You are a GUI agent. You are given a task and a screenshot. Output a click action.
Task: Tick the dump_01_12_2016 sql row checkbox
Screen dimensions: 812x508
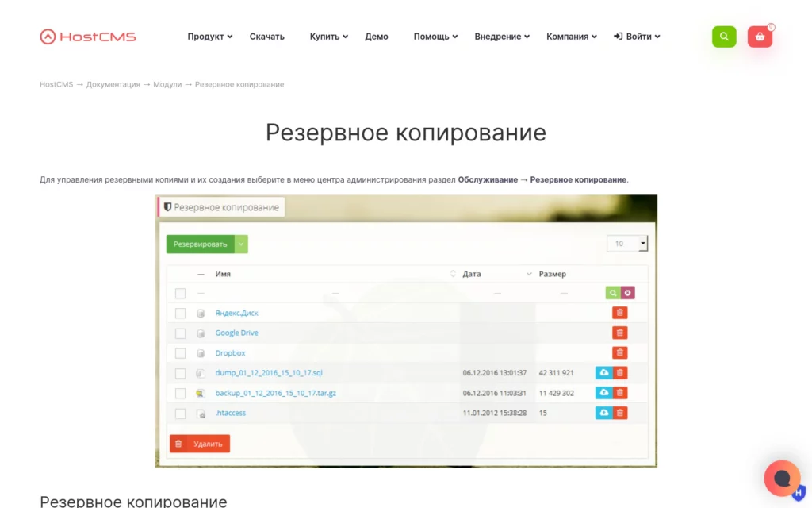tap(180, 373)
